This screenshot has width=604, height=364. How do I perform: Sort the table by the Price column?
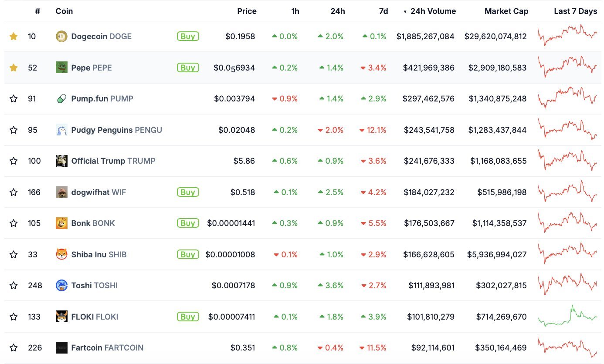(247, 11)
